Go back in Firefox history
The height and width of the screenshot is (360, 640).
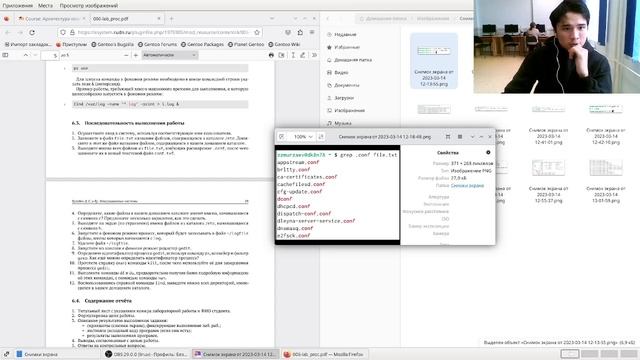coord(7,32)
